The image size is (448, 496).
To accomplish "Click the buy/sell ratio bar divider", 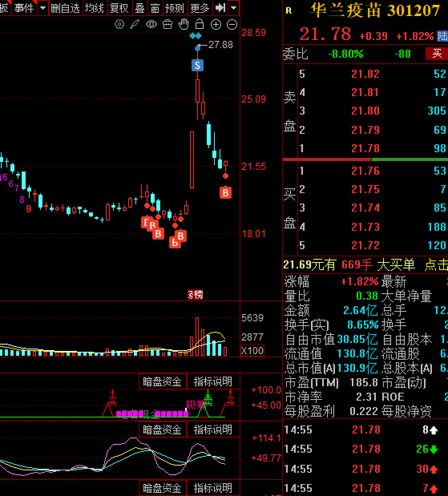I will point(371,159).
